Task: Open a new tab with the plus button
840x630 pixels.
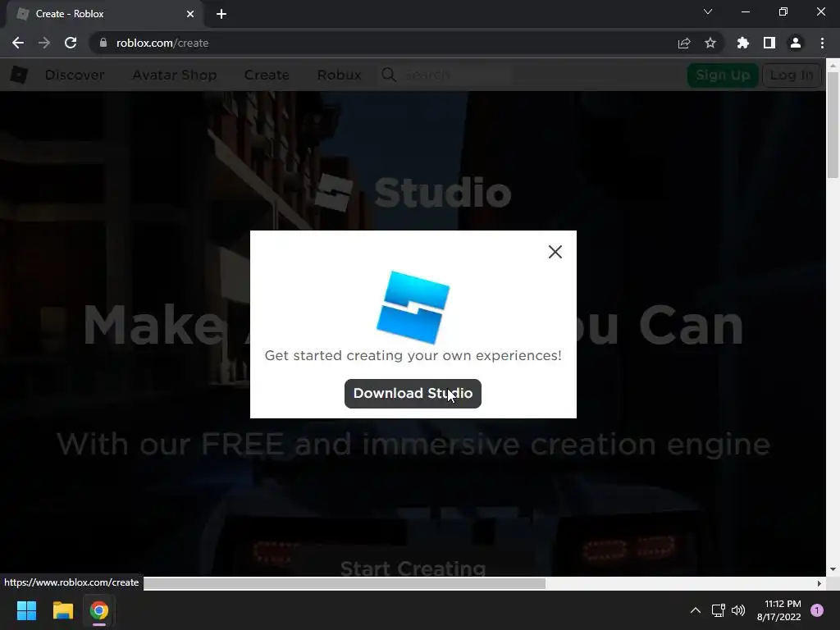Action: pyautogui.click(x=221, y=14)
